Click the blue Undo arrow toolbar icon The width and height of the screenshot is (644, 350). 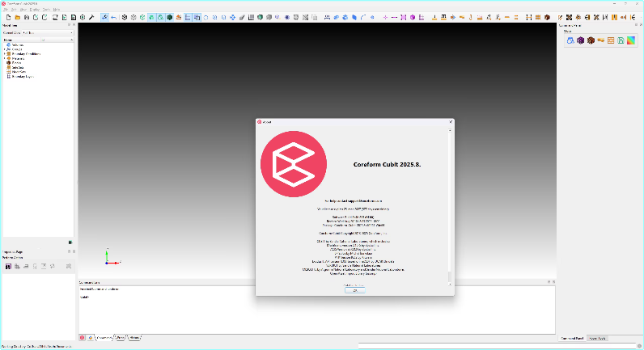point(114,17)
